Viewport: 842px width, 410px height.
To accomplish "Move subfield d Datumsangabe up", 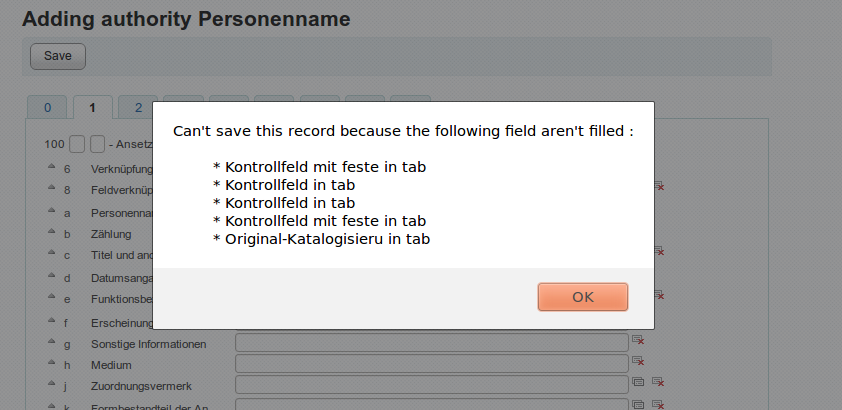I will (51, 276).
